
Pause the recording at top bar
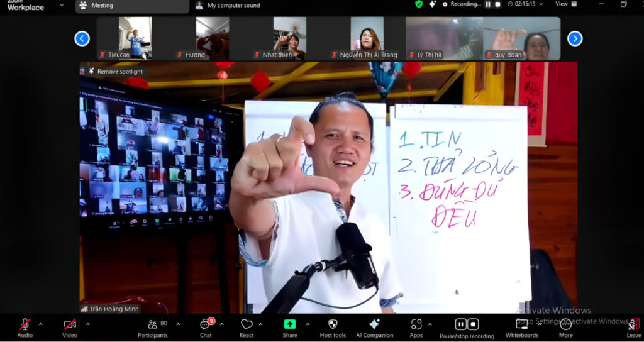coord(488,4)
